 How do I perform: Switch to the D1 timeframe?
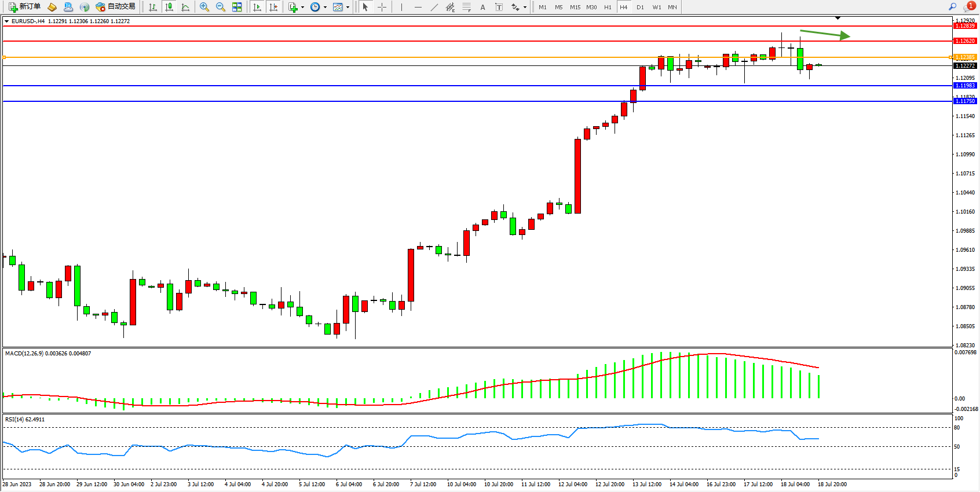click(x=640, y=7)
